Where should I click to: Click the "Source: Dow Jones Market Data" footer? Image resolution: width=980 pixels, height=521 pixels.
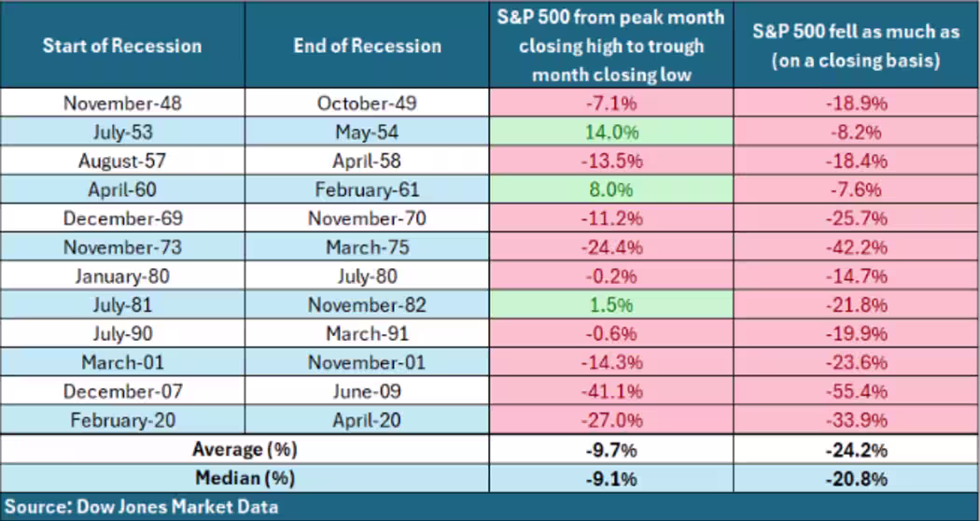[x=140, y=507]
